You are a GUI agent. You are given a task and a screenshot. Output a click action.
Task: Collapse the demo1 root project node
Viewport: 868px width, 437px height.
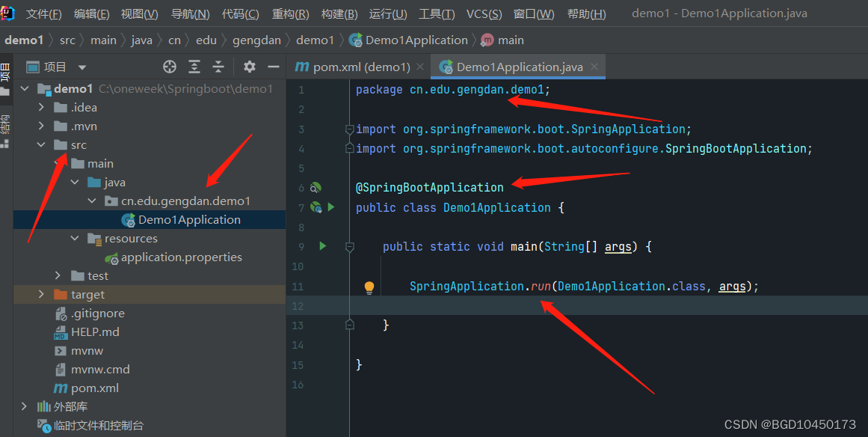coord(25,88)
